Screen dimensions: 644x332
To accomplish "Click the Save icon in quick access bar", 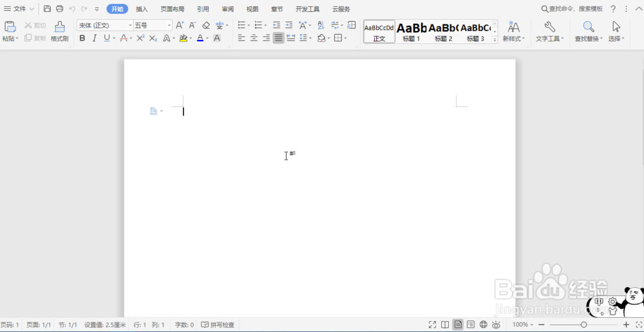I will point(47,8).
